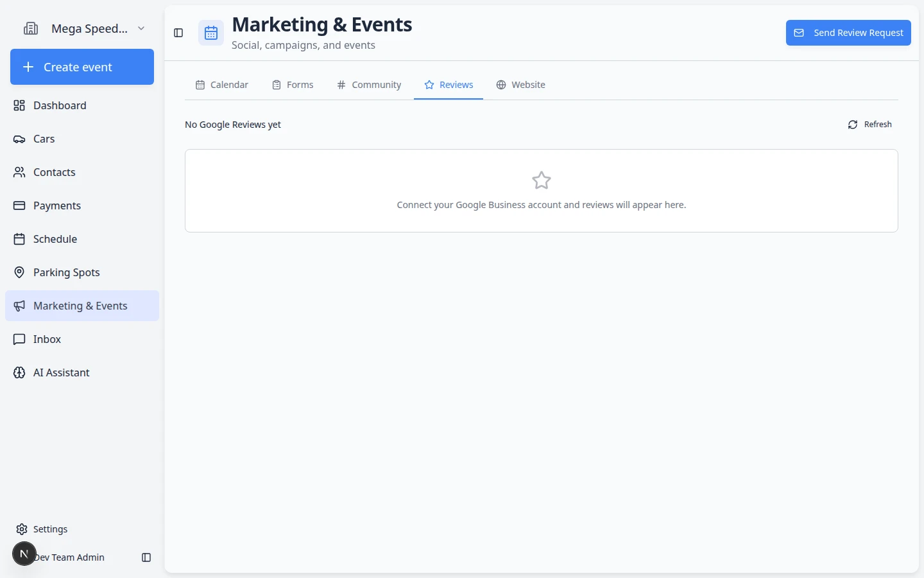Switch to the Community tab

[x=369, y=85]
